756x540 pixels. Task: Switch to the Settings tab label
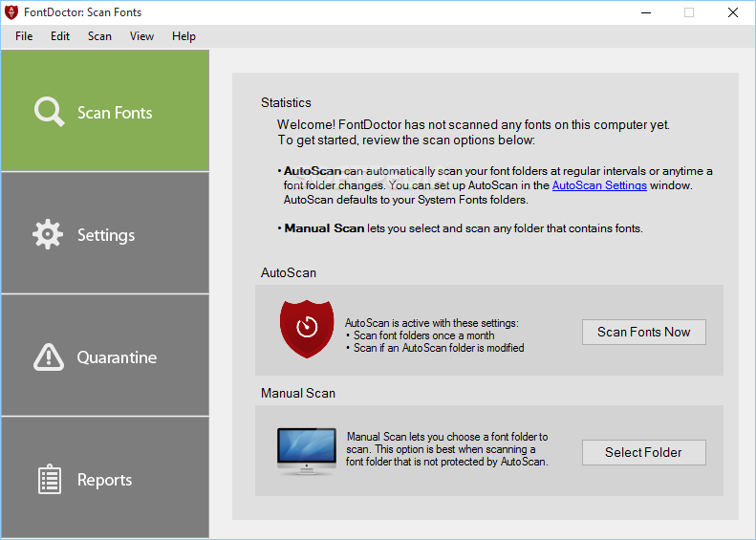[106, 235]
